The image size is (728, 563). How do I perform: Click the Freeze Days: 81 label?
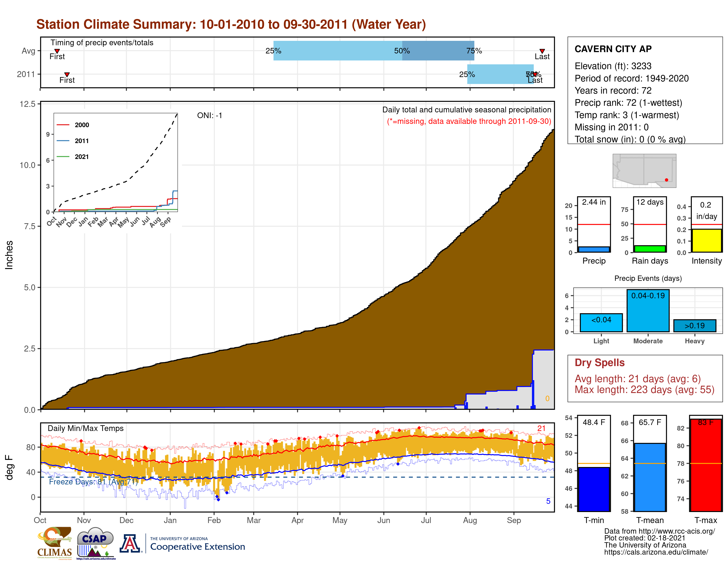(93, 482)
